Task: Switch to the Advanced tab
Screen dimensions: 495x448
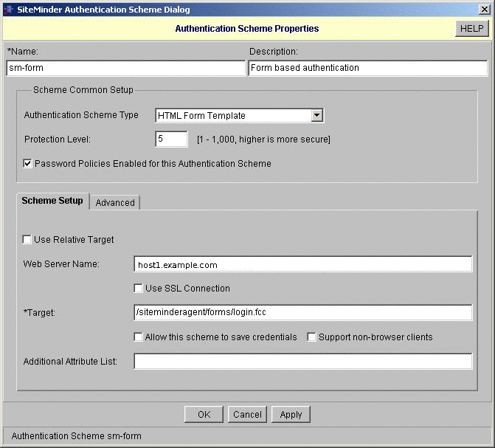Action: pos(115,202)
